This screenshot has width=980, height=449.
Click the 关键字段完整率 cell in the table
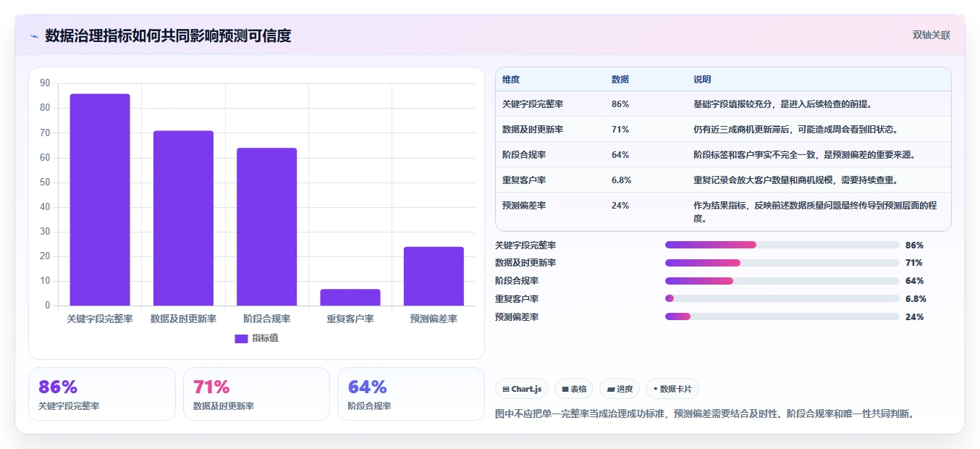click(533, 104)
